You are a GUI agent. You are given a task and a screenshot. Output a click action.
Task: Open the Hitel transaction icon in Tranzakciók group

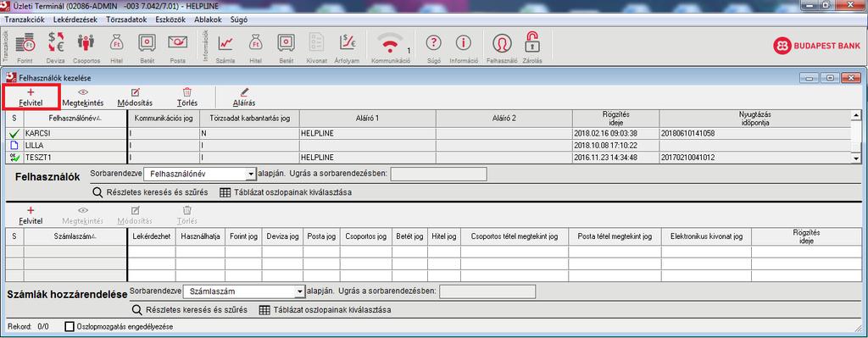pos(116,47)
